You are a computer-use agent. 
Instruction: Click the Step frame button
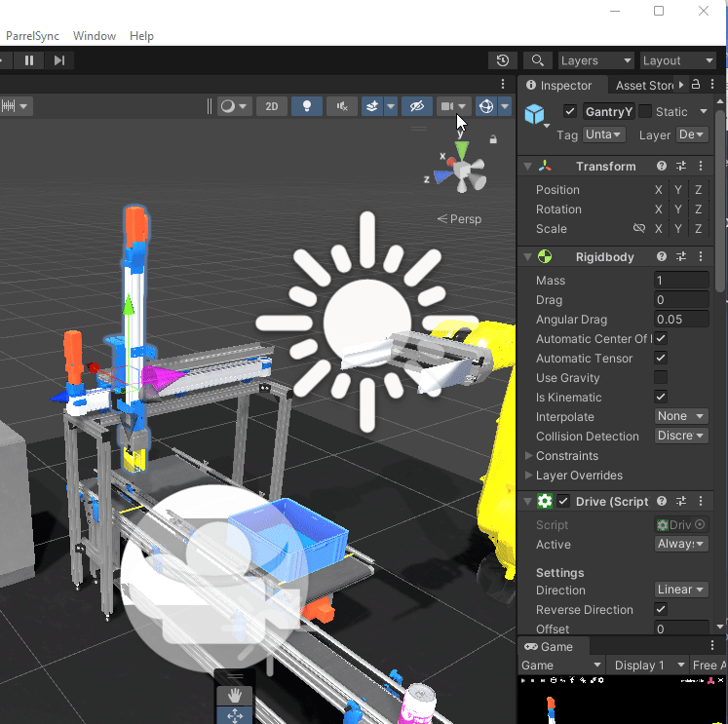[59, 60]
